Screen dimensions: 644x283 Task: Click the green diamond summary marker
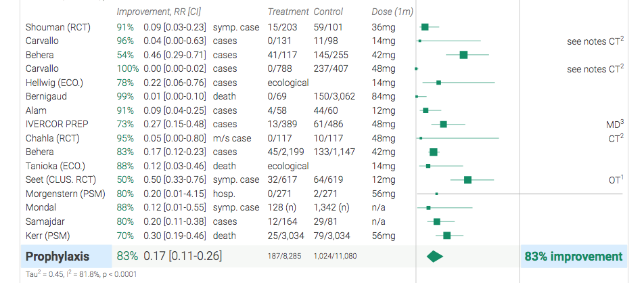[x=434, y=257]
